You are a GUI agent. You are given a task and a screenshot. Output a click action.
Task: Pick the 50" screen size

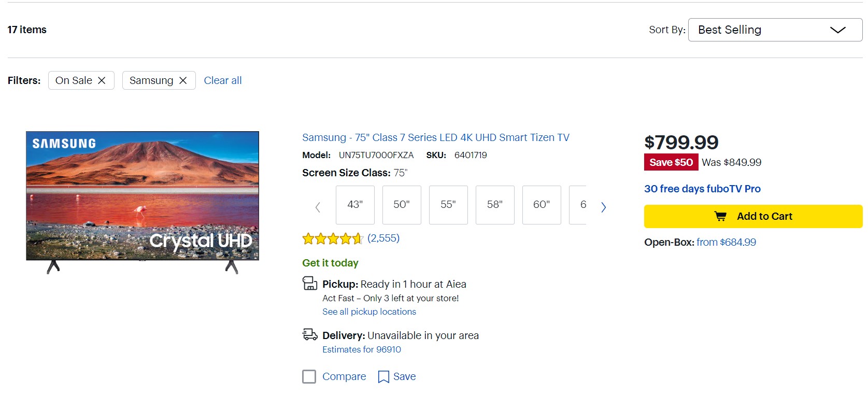tap(402, 205)
